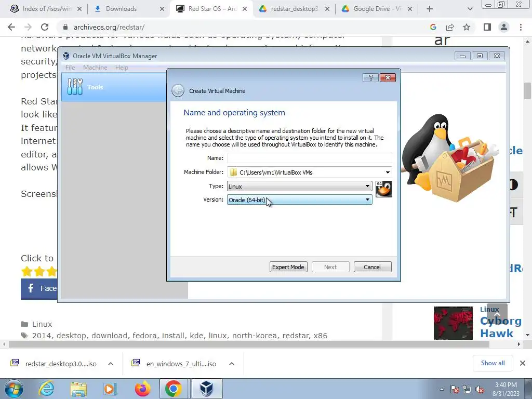Open en_windows_7_ulti iso download options chevron
This screenshot has width=532, height=399.
pos(232,364)
